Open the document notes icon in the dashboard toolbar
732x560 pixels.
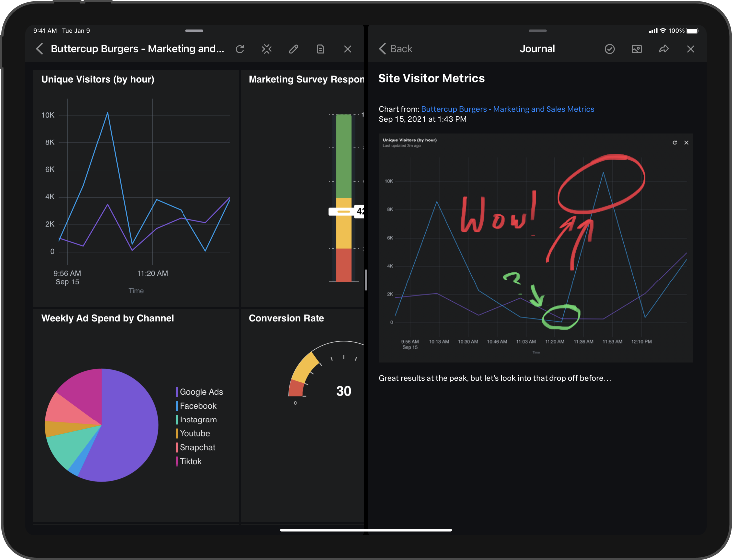321,49
